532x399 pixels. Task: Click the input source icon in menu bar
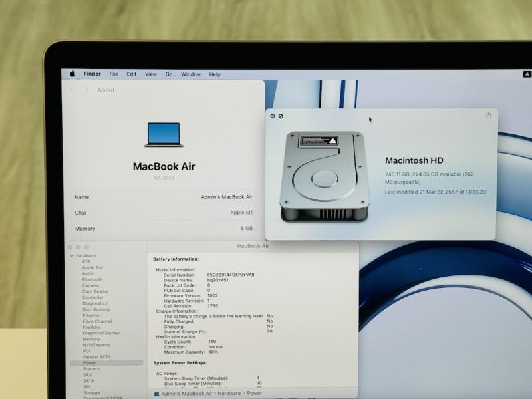click(x=527, y=74)
